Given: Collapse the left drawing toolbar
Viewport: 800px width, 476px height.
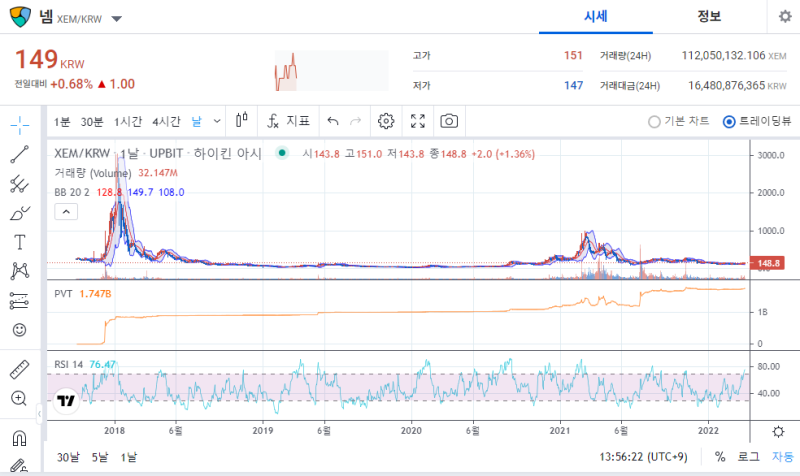Looking at the screenshot, I should coord(40,414).
